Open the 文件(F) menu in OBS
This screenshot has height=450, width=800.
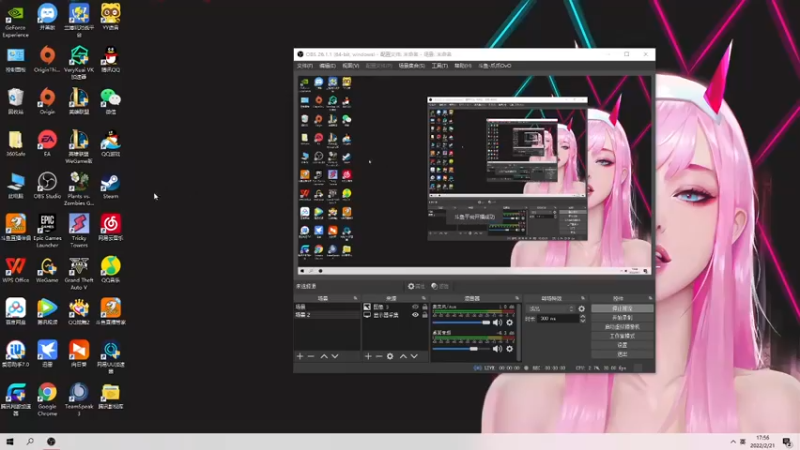(x=305, y=66)
